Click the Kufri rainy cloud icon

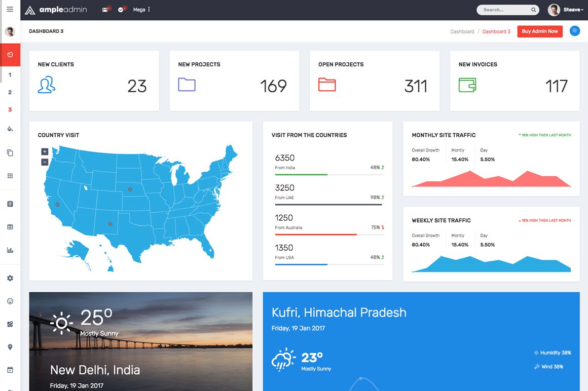[283, 359]
